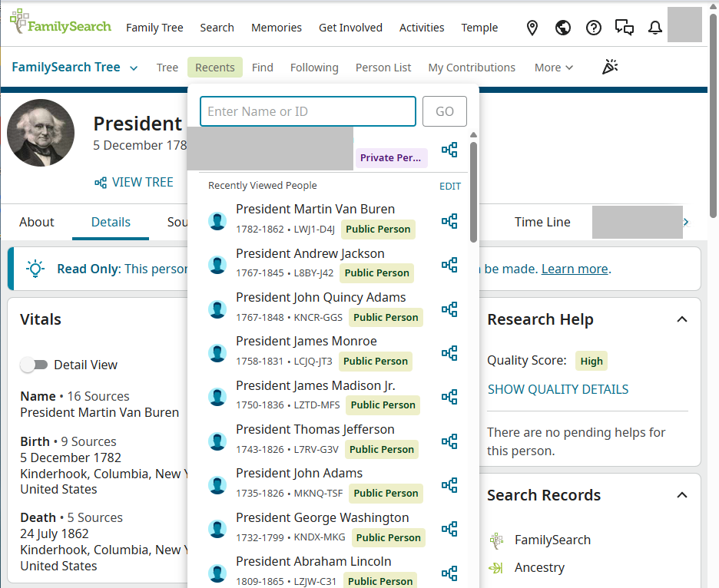Open the location pin icon in header

[532, 28]
